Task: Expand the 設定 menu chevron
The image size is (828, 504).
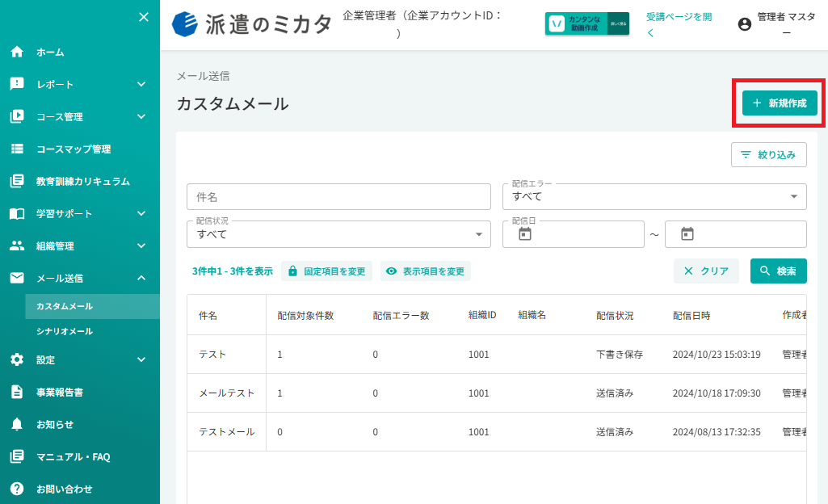Action: (x=141, y=359)
